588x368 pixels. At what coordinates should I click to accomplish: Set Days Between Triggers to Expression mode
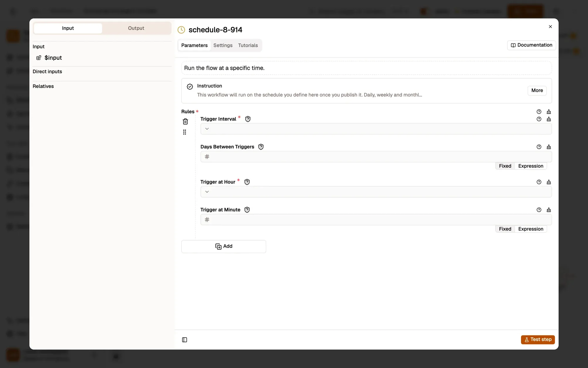coord(531,166)
